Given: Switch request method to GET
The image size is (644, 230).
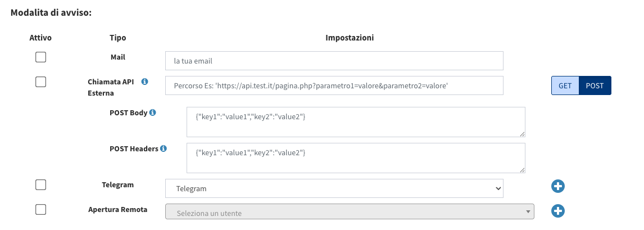Looking at the screenshot, I should click(565, 85).
